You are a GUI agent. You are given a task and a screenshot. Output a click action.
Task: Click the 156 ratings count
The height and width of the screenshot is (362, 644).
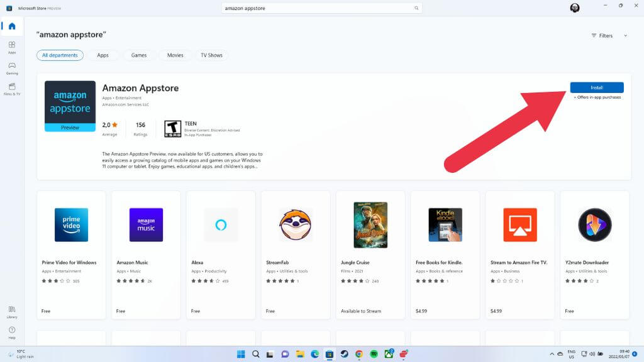point(140,125)
